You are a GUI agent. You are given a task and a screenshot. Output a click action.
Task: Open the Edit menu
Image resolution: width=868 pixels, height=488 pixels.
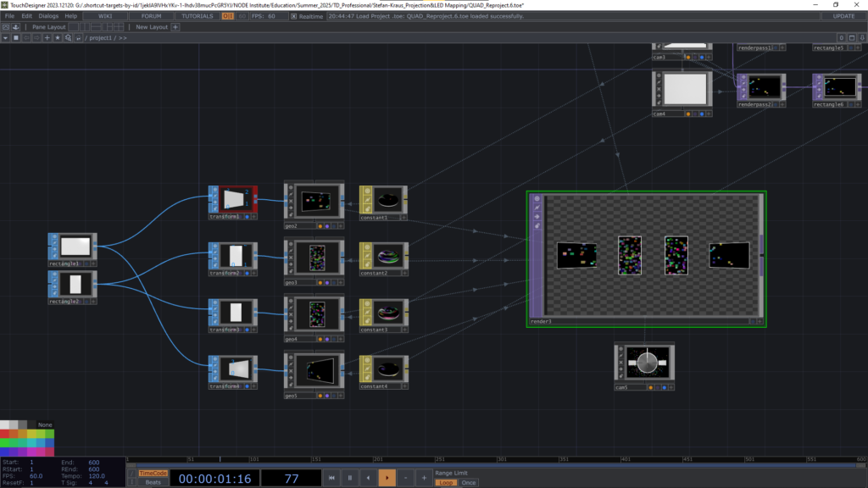click(26, 16)
